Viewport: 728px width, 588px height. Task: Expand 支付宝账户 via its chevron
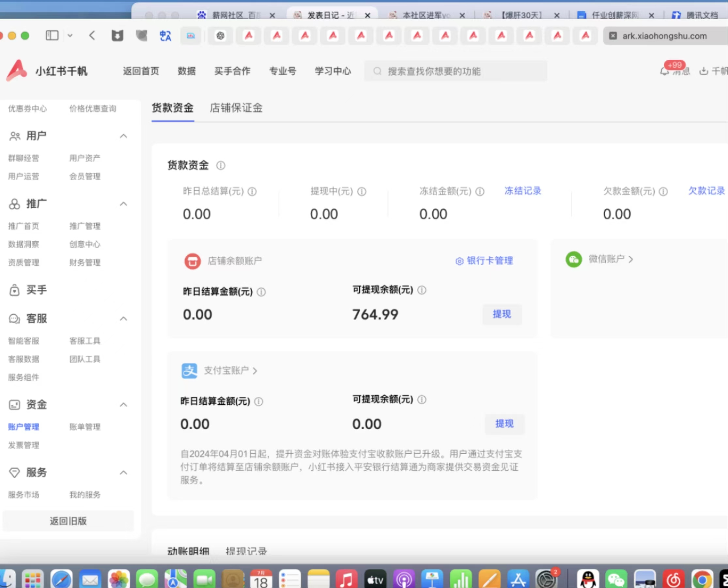[255, 371]
